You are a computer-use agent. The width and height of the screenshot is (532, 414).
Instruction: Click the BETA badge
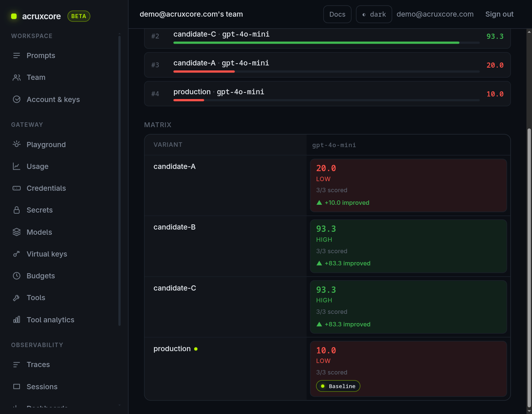click(x=79, y=16)
